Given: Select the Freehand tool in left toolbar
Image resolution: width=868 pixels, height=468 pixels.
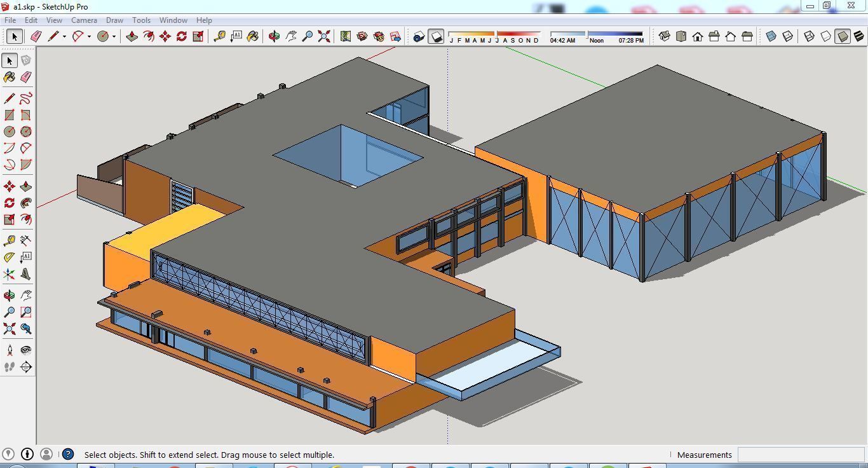Looking at the screenshot, I should click(26, 99).
